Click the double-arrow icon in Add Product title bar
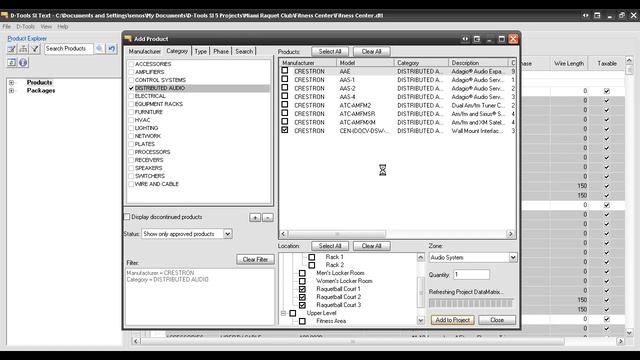640x360 pixels. [x=465, y=39]
